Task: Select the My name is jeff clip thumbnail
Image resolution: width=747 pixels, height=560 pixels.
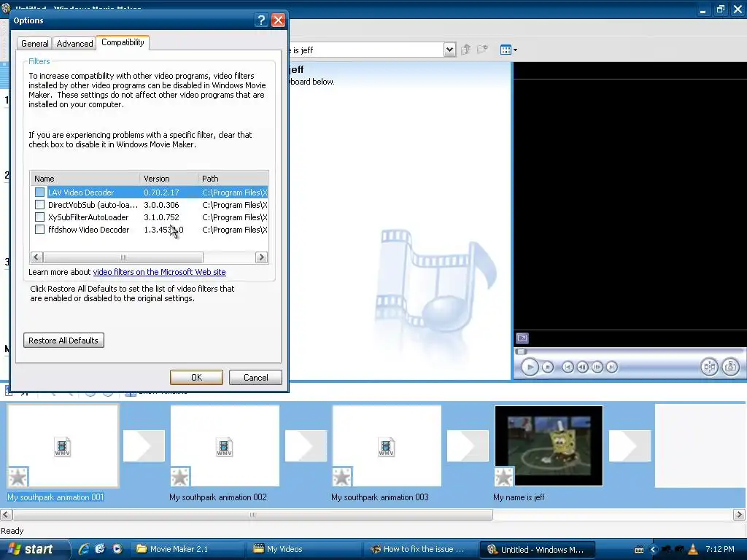Action: (x=549, y=446)
